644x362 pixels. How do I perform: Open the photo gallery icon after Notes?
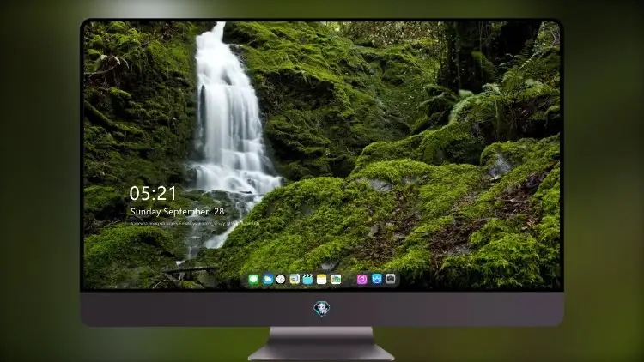coord(336,280)
